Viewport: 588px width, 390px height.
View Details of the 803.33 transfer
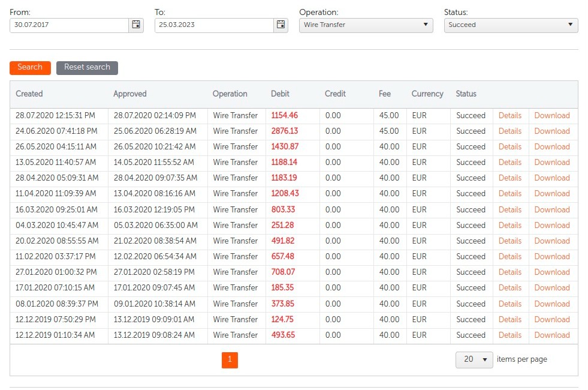(x=509, y=210)
